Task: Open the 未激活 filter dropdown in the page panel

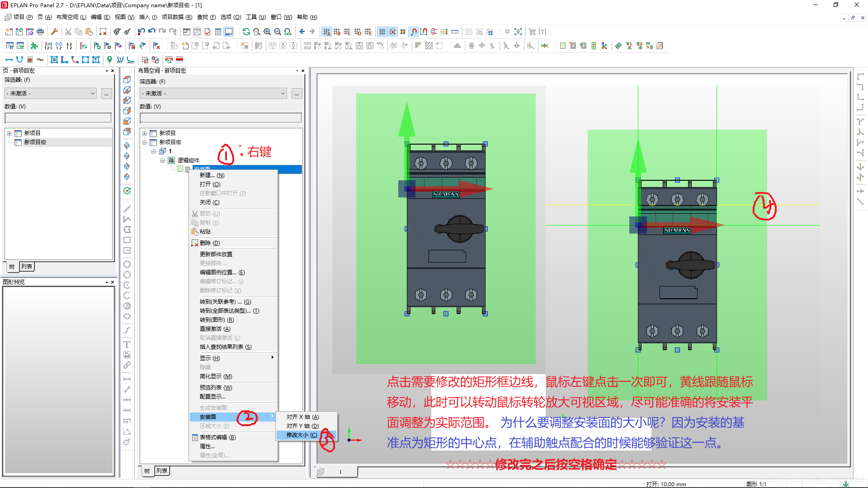Action: pyautogui.click(x=51, y=94)
